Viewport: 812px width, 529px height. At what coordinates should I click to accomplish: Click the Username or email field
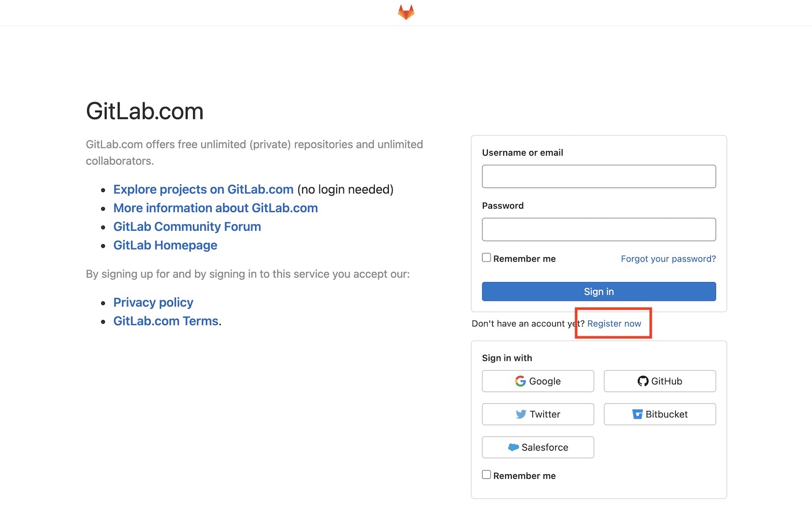(599, 177)
